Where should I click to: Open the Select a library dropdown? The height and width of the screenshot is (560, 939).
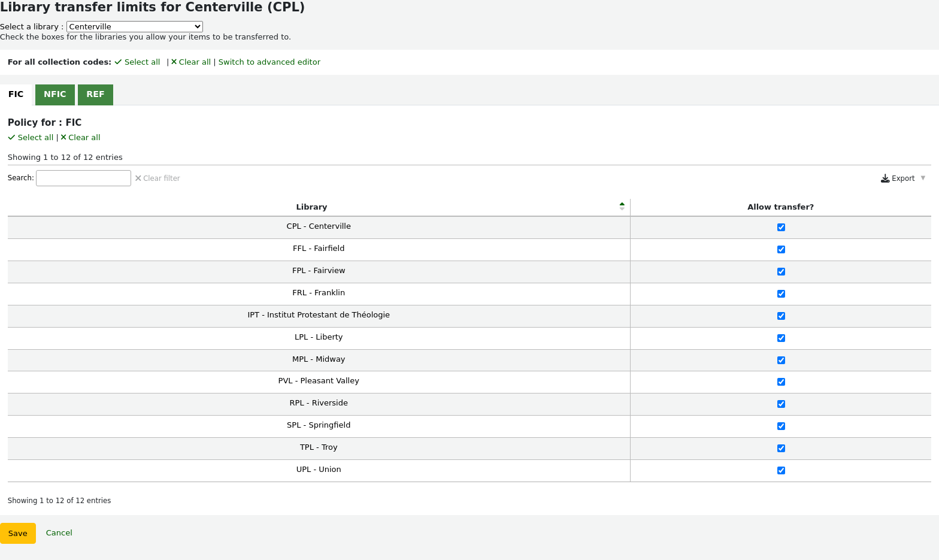tap(135, 27)
